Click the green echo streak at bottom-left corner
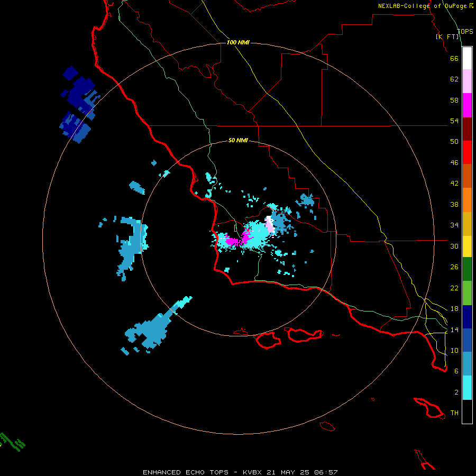 [12, 442]
